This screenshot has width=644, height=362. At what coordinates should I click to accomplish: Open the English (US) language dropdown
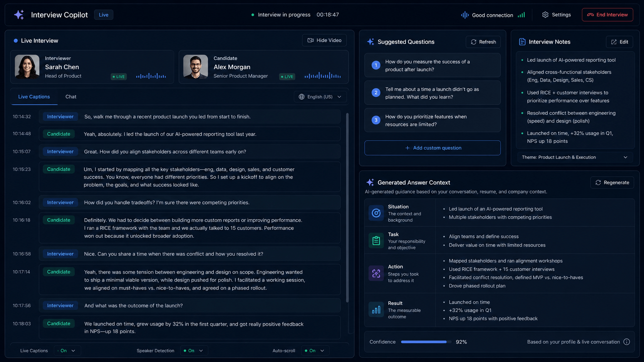320,97
